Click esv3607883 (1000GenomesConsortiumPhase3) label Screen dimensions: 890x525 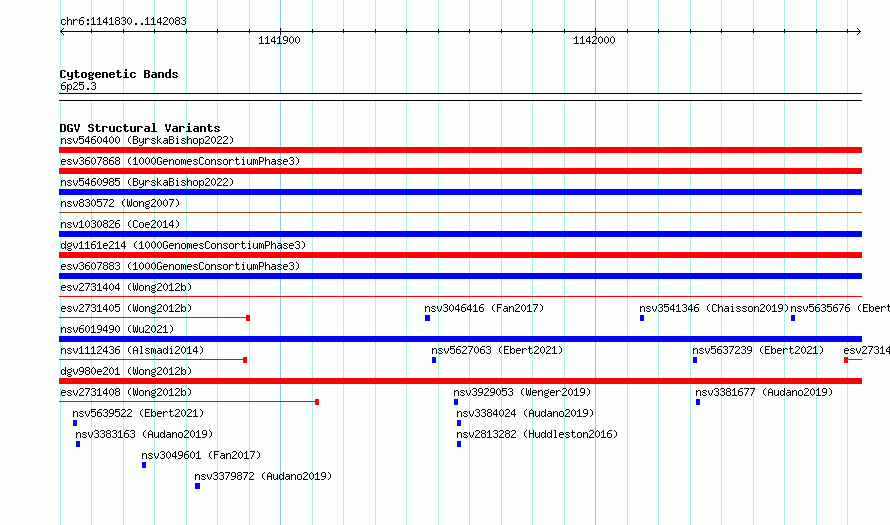click(x=180, y=266)
